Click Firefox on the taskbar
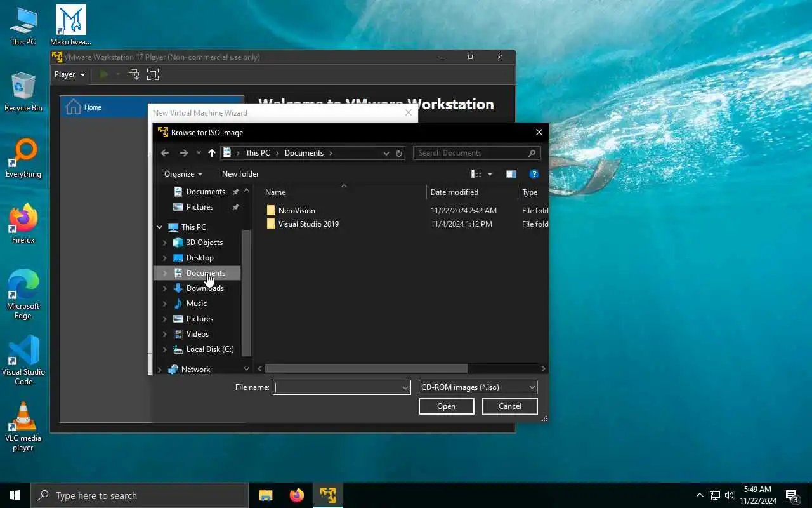 point(296,495)
